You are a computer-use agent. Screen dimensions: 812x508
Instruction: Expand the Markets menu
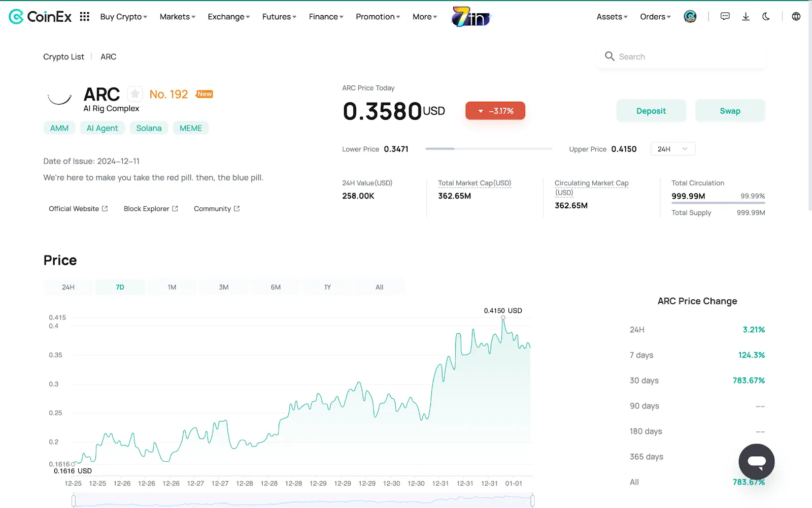point(178,17)
